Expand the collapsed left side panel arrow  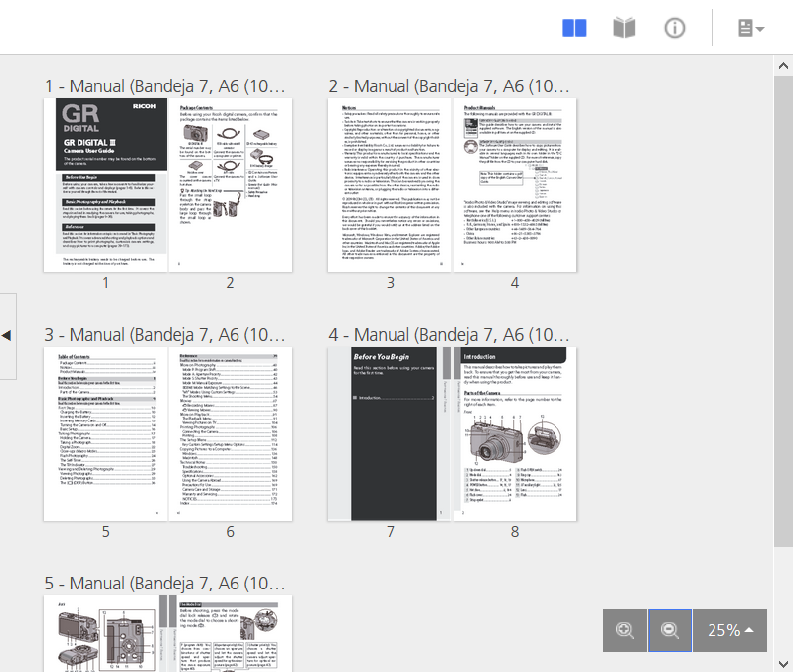pos(7,335)
